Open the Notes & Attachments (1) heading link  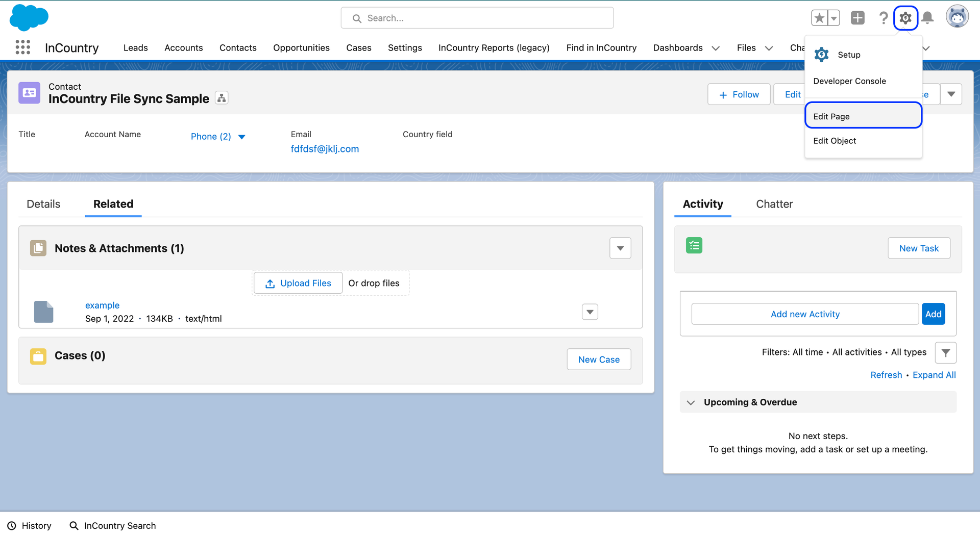(119, 248)
